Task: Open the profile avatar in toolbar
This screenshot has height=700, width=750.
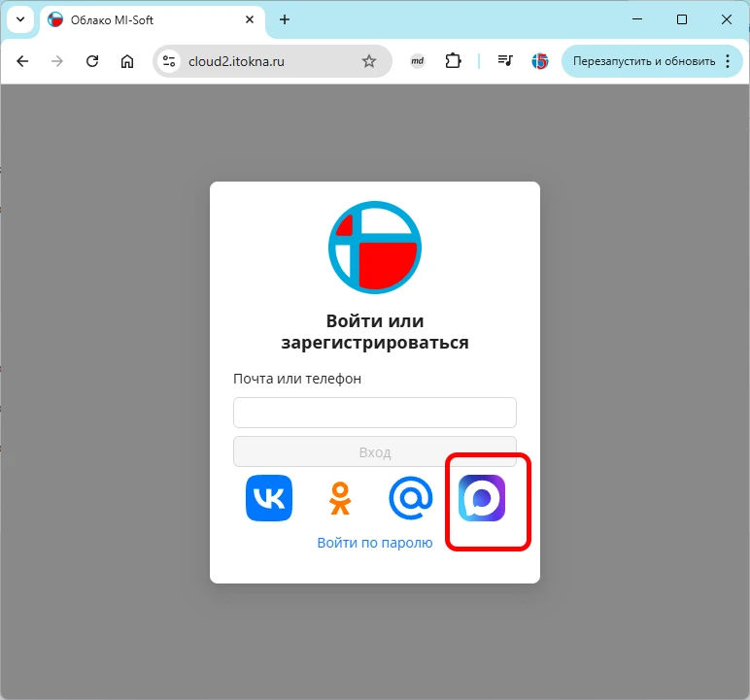Action: coord(540,61)
